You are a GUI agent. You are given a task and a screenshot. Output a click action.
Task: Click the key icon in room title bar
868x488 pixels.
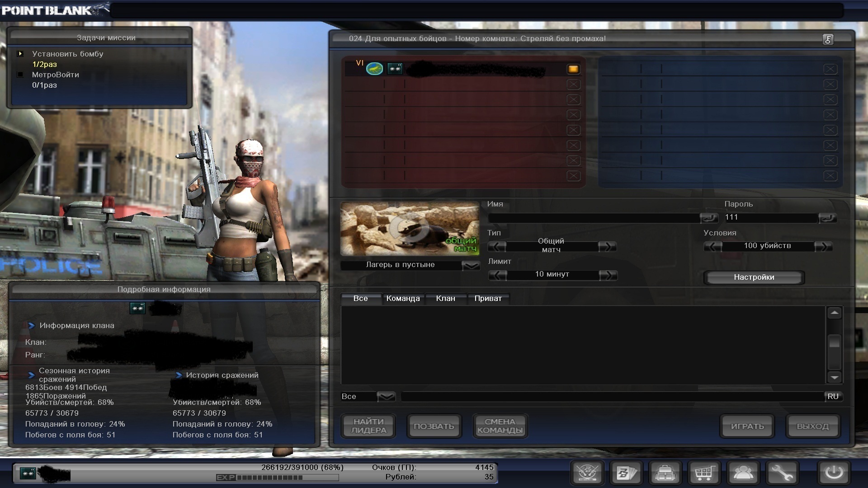point(828,39)
